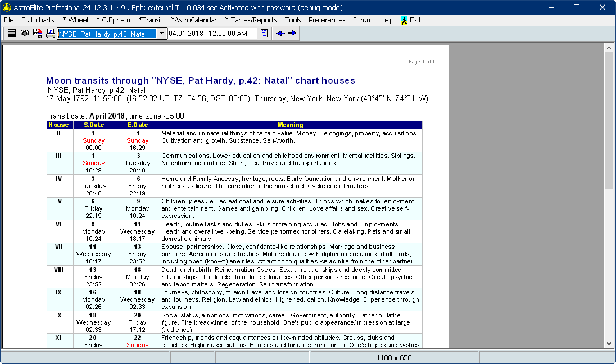Click the '1100 x 650' status bar entry

(x=394, y=357)
